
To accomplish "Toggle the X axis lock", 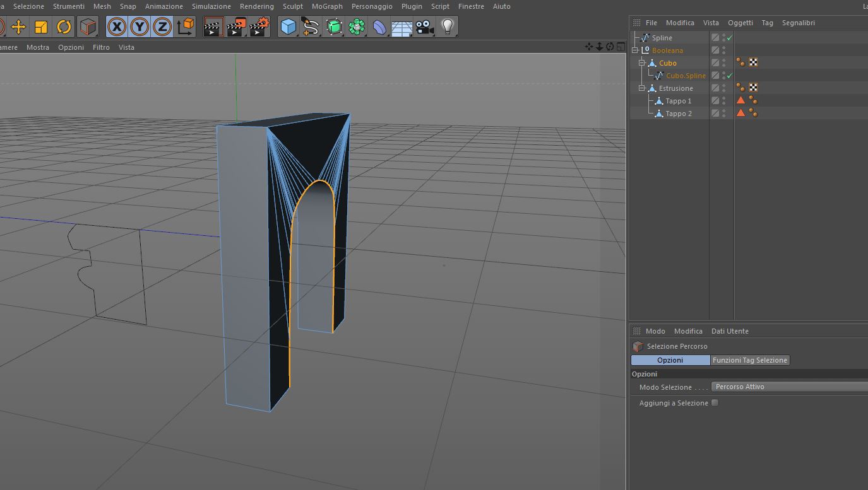I will (x=117, y=26).
